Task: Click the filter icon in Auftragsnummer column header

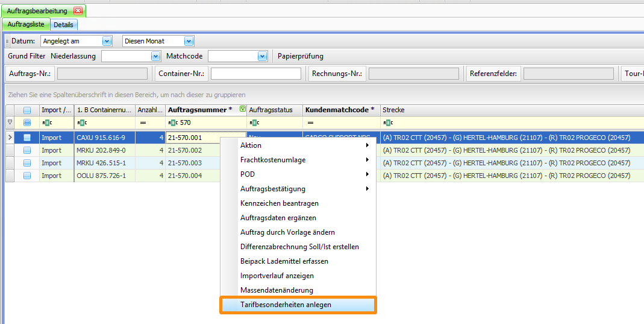Action: 243,110
